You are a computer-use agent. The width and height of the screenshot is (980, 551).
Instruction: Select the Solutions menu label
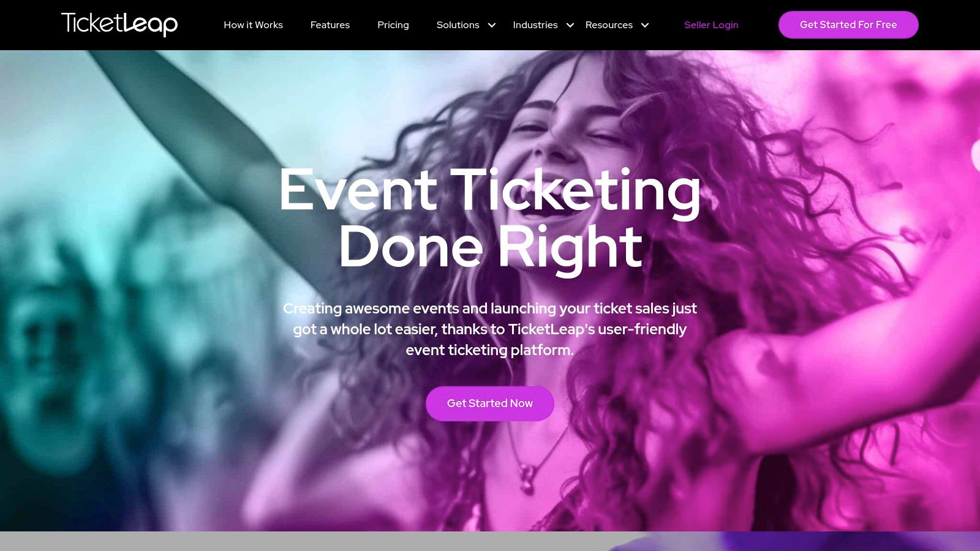pos(458,25)
